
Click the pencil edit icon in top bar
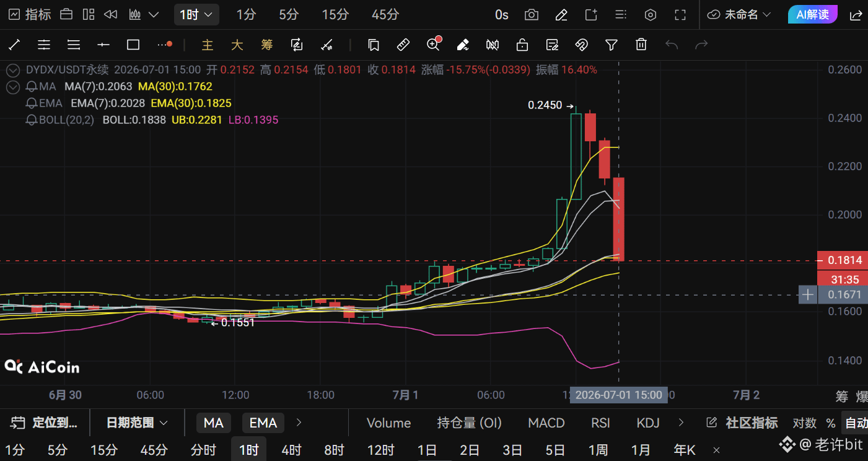561,14
